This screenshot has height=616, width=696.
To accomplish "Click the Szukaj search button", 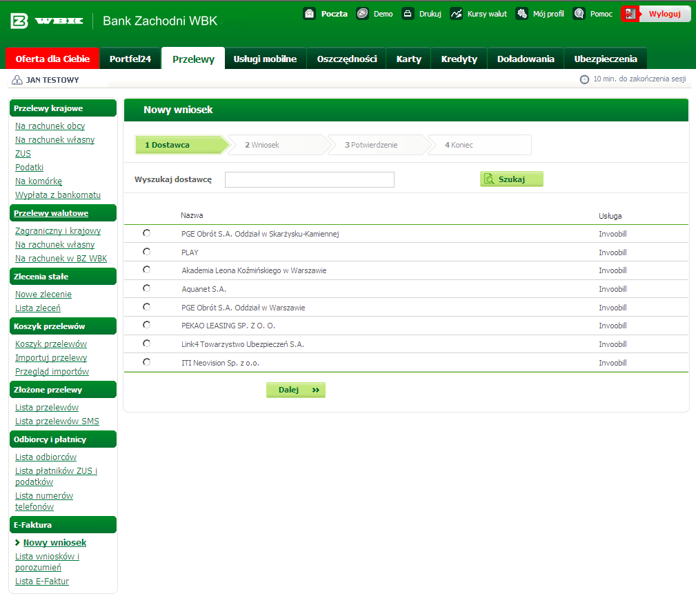I will click(511, 179).
